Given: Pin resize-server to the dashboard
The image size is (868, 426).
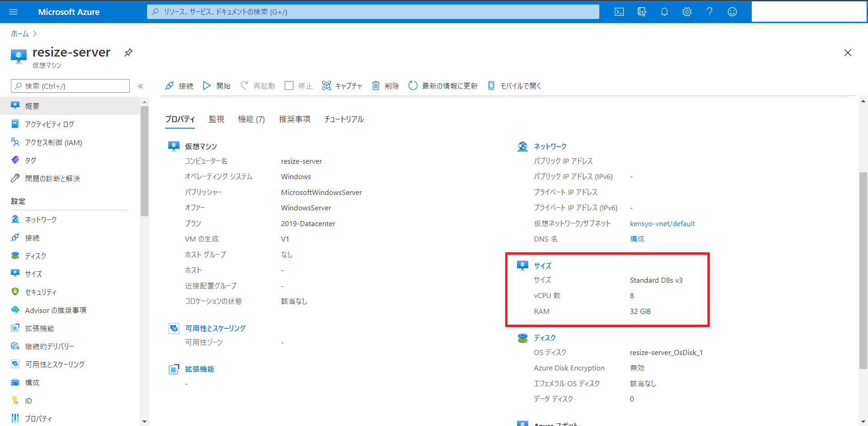Looking at the screenshot, I should pos(128,52).
